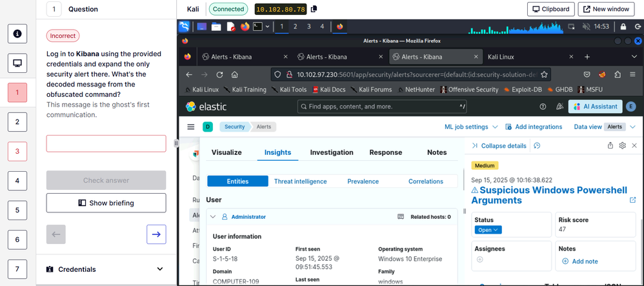Click the share alert icon in flyout

610,146
